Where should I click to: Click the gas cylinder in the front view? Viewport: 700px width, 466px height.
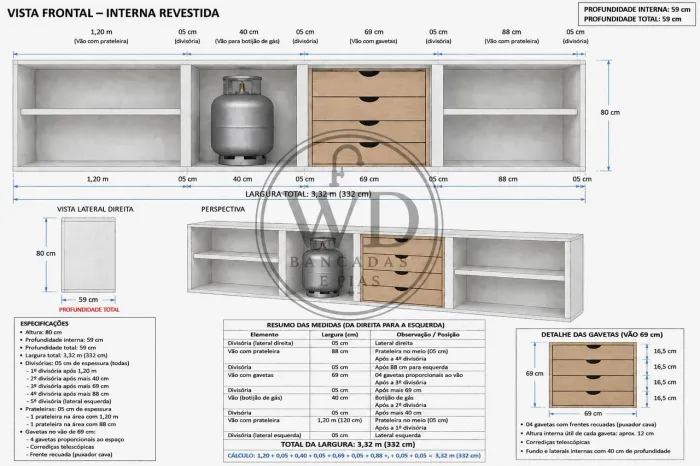click(242, 121)
